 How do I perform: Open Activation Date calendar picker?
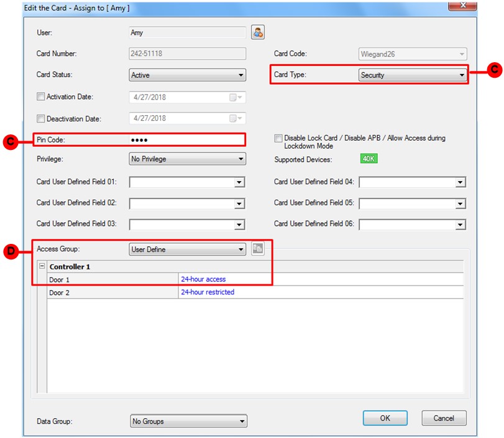236,97
